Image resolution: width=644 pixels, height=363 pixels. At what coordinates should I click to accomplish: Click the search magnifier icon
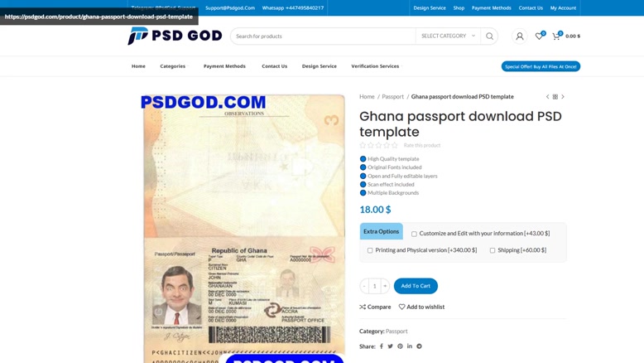click(x=489, y=36)
